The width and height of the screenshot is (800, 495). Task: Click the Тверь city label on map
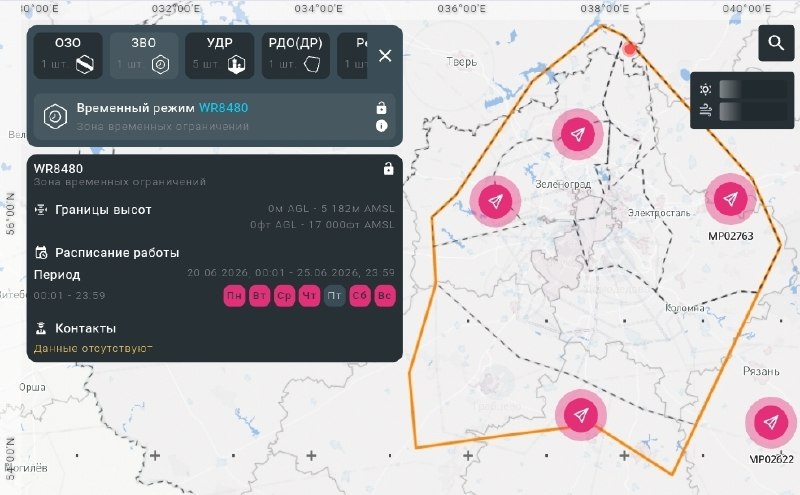click(462, 62)
